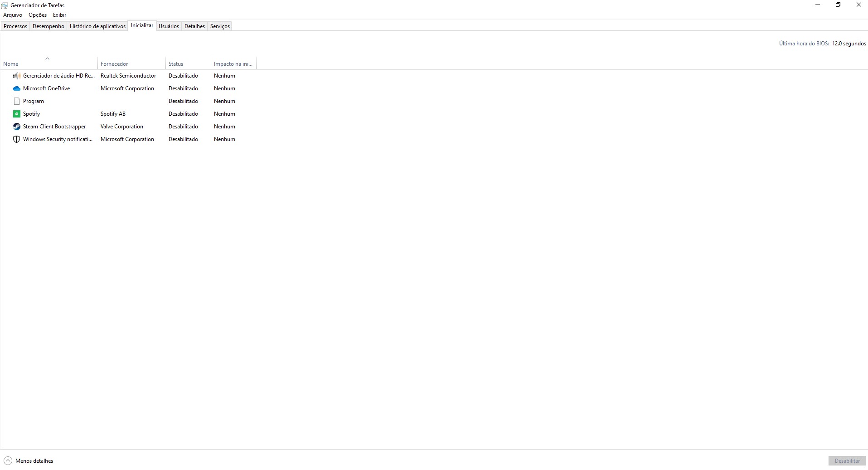Select the Program entry name
Image resolution: width=868 pixels, height=470 pixels.
[34, 101]
